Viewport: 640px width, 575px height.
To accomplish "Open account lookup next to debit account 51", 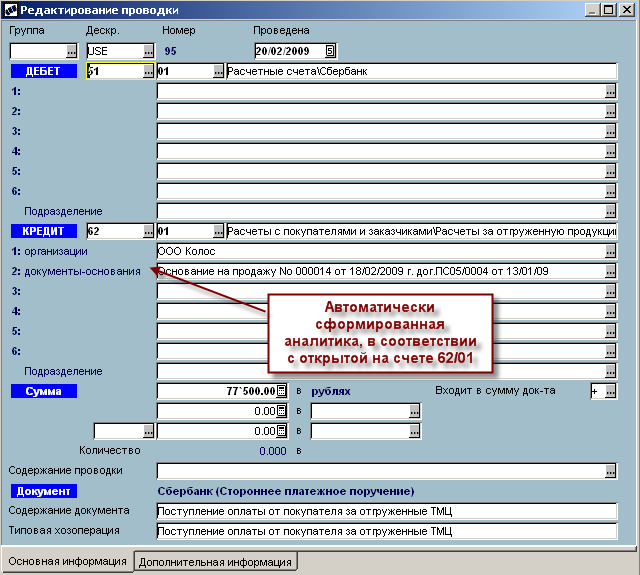I will (149, 71).
